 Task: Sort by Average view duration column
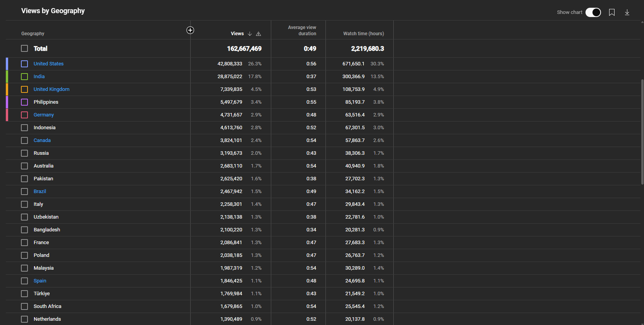pos(302,31)
